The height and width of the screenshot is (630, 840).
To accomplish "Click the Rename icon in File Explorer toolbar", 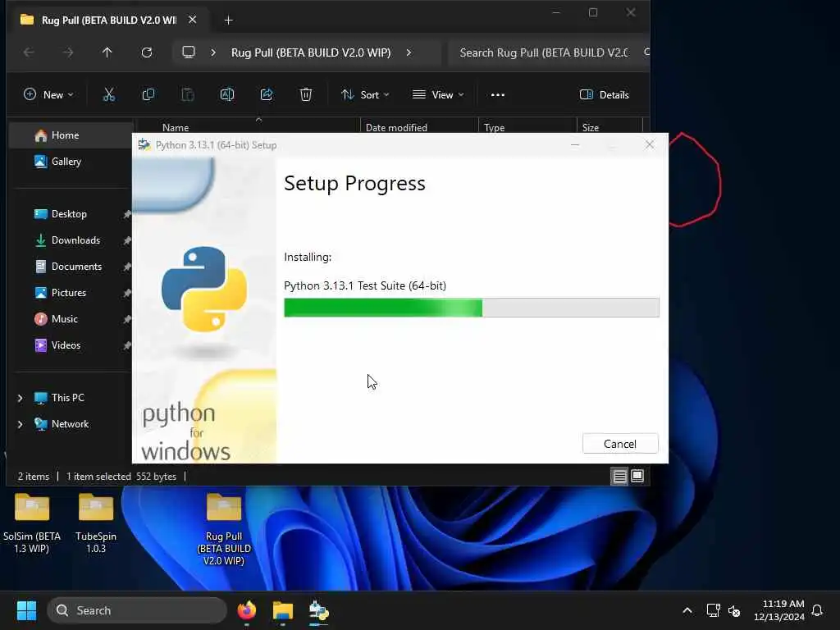I will 227,95.
